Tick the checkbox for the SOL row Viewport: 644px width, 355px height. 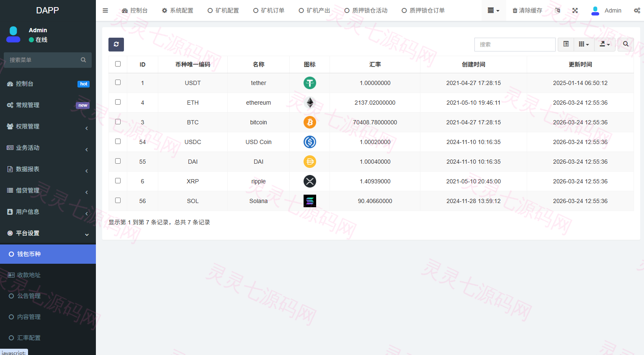(x=118, y=201)
